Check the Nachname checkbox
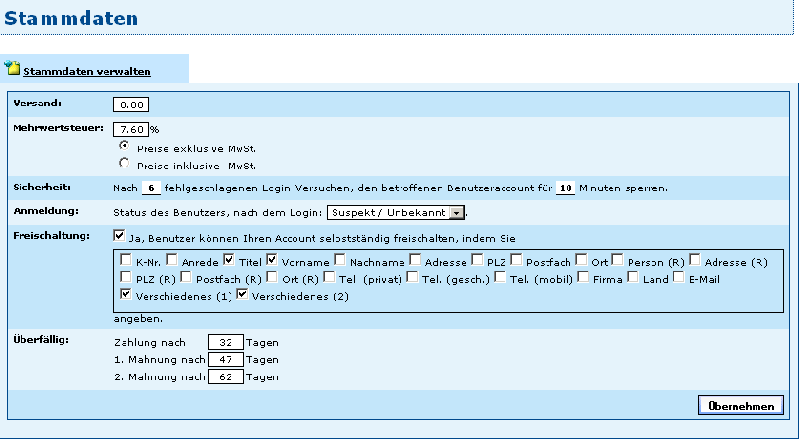Screen dimensions: 800x439 click(x=341, y=260)
